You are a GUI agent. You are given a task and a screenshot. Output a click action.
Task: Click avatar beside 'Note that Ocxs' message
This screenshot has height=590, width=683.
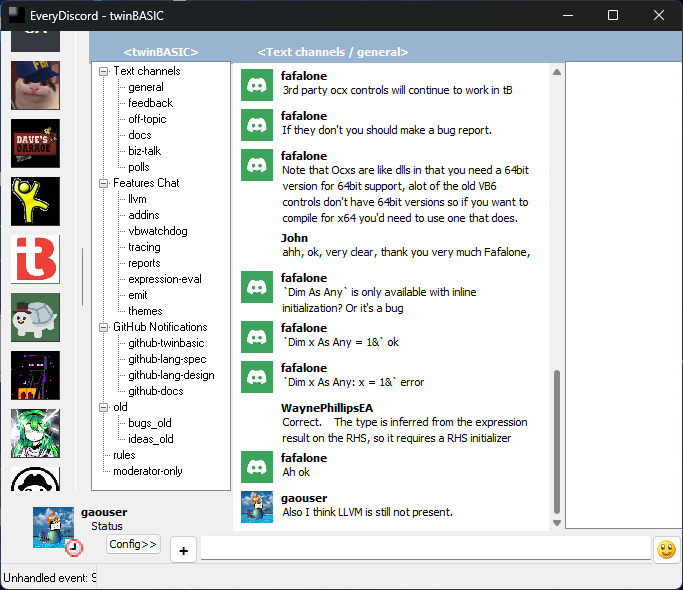pyautogui.click(x=257, y=165)
